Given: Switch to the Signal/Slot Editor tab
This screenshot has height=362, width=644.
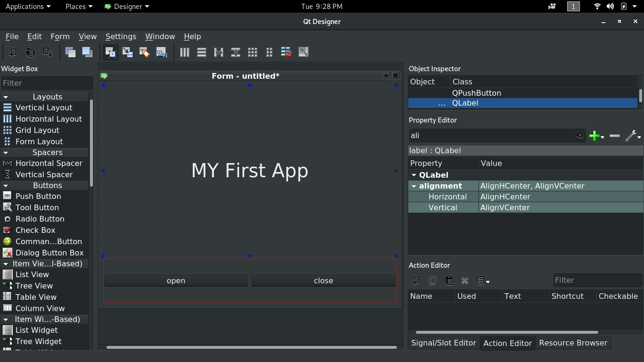Looking at the screenshot, I should tap(444, 343).
